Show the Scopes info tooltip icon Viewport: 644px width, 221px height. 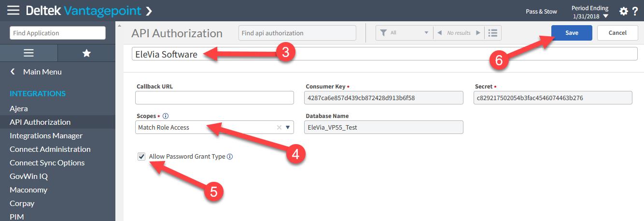click(166, 116)
